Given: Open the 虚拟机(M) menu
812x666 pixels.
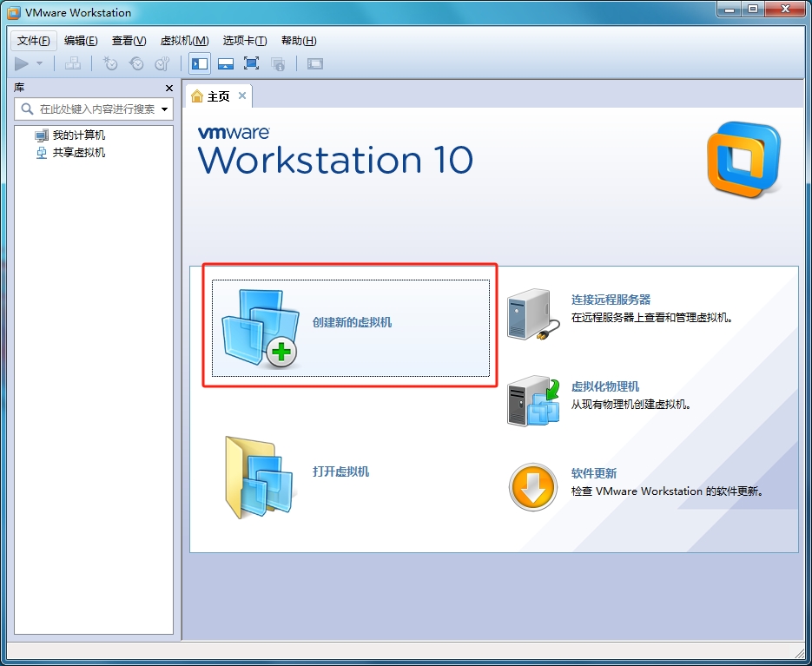Looking at the screenshot, I should click(184, 41).
